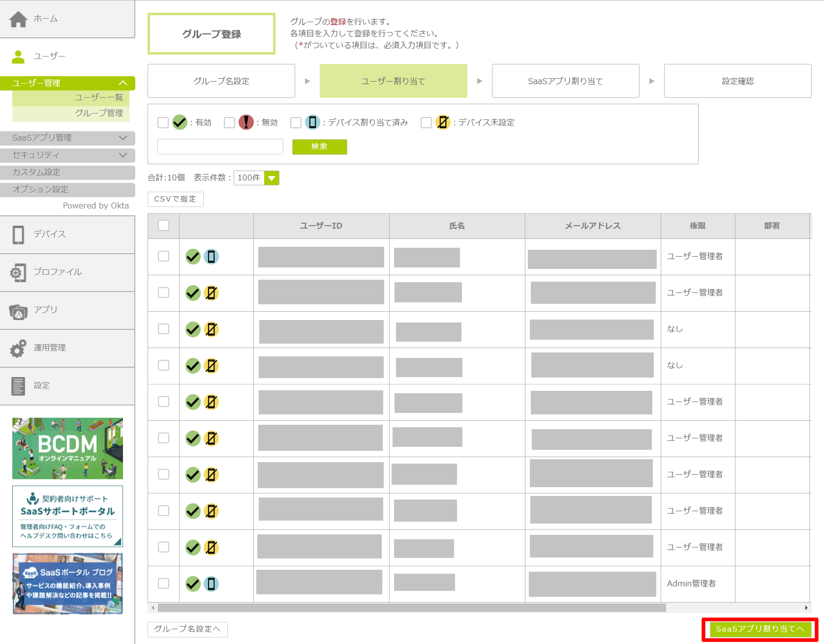824x644 pixels.
Task: Click the Settings document icon
Action: point(18,386)
